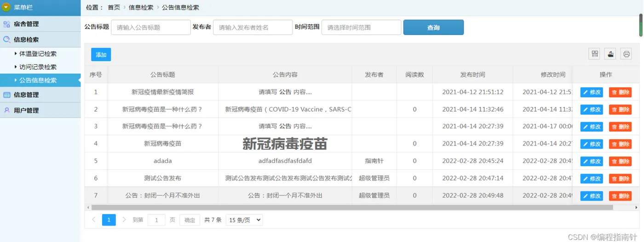Image resolution: width=644 pixels, height=242 pixels.
Task: Click the 阅读数 column header
Action: click(414, 74)
